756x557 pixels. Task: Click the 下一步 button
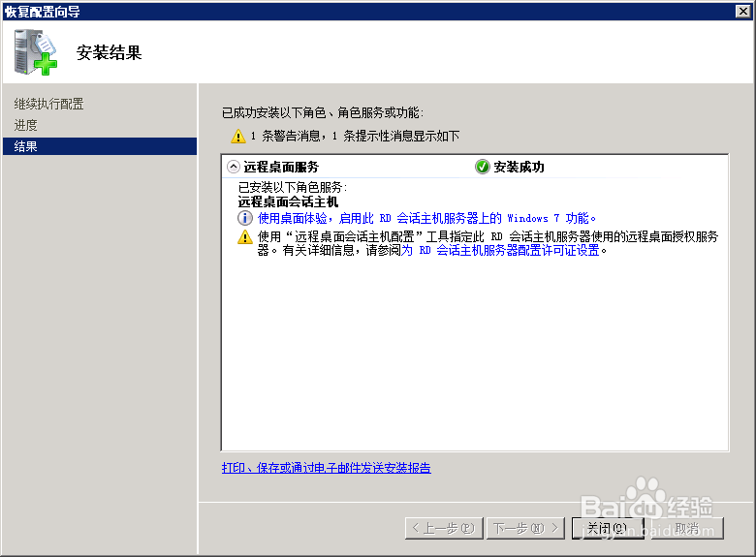pyautogui.click(x=525, y=529)
